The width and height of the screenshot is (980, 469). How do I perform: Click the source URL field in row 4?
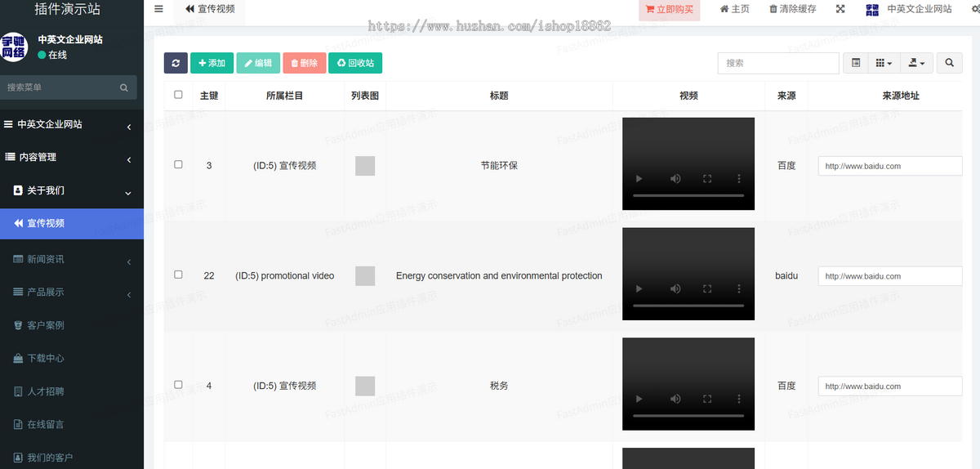[x=890, y=386]
